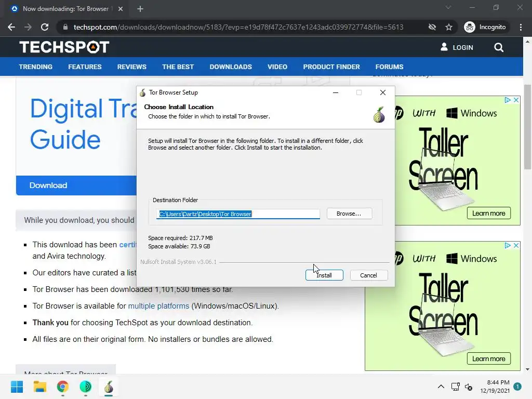Viewport: 532px width, 399px height.
Task: Open the TRENDING menu
Action: 36,67
